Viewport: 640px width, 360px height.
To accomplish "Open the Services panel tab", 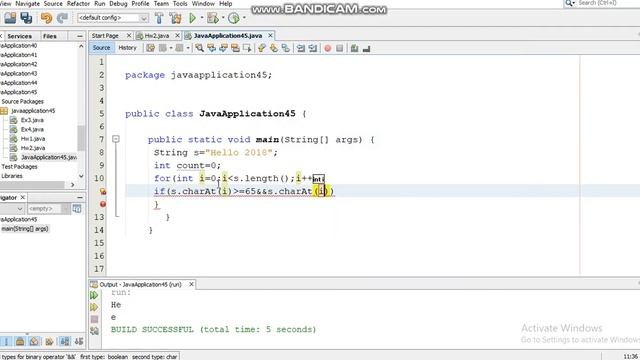I will [20, 36].
